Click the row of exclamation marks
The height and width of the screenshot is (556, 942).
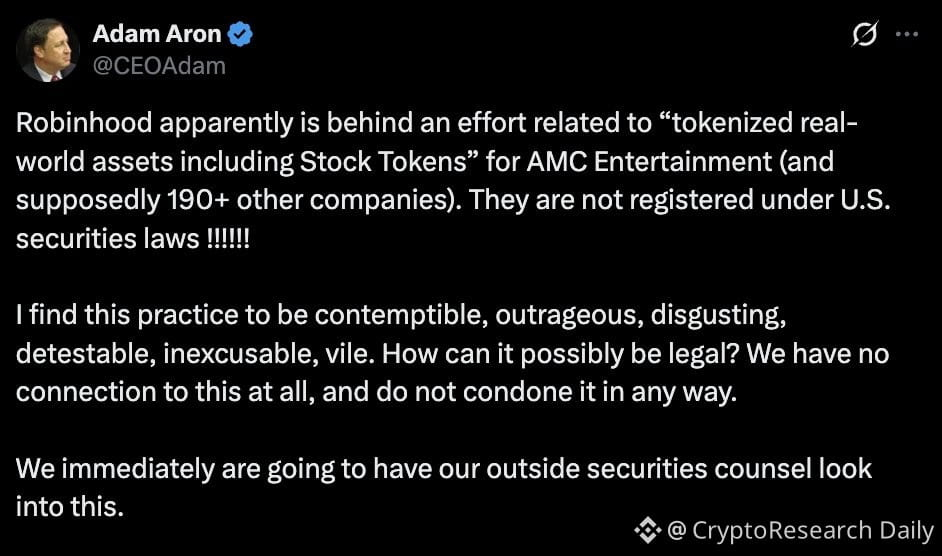tap(228, 239)
